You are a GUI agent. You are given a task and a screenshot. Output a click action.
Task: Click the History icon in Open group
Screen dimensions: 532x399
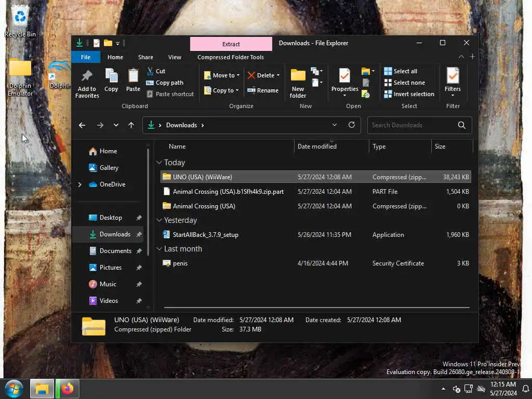point(366,94)
